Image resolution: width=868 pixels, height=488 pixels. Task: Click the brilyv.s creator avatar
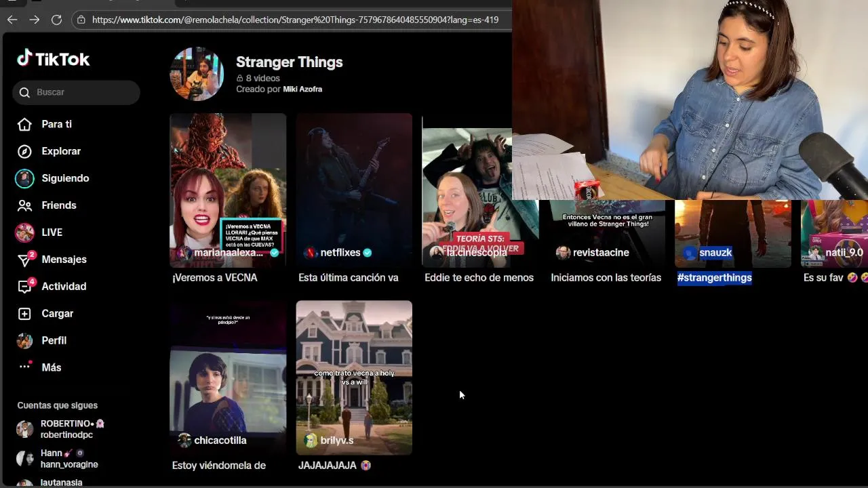coord(311,441)
